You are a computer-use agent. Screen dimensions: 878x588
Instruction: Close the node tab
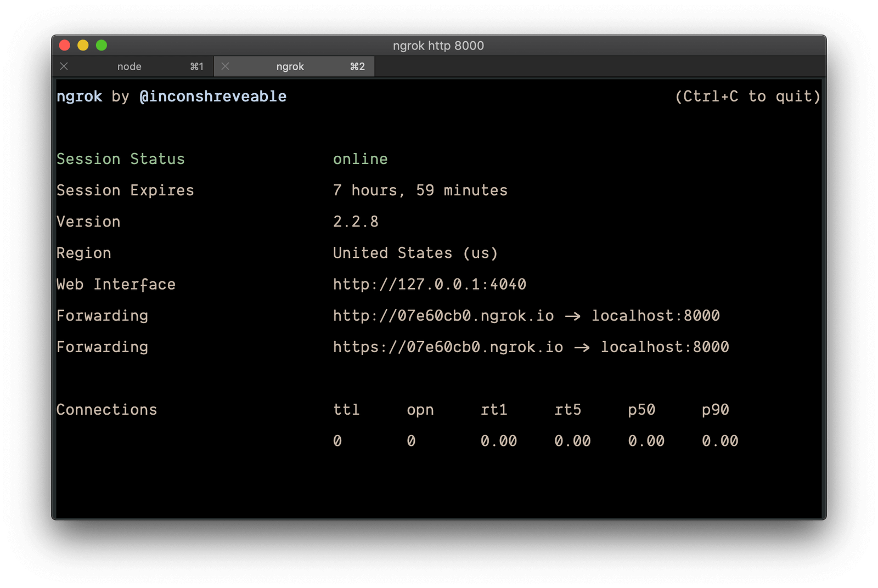pyautogui.click(x=64, y=66)
